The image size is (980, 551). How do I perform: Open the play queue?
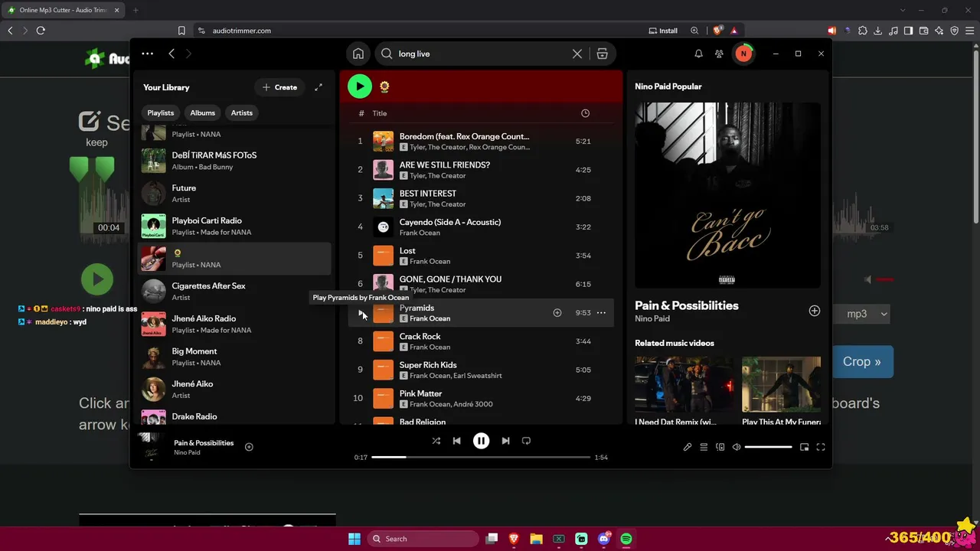pos(704,447)
